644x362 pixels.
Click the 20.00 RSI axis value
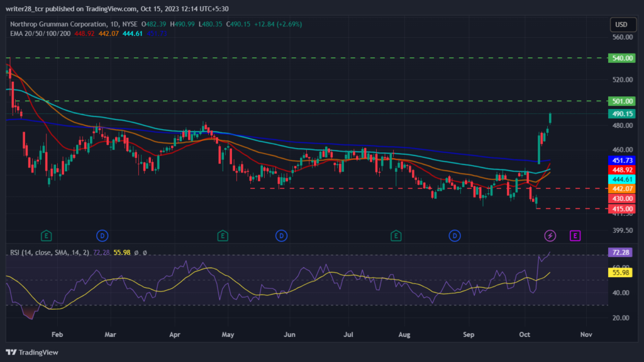621,318
